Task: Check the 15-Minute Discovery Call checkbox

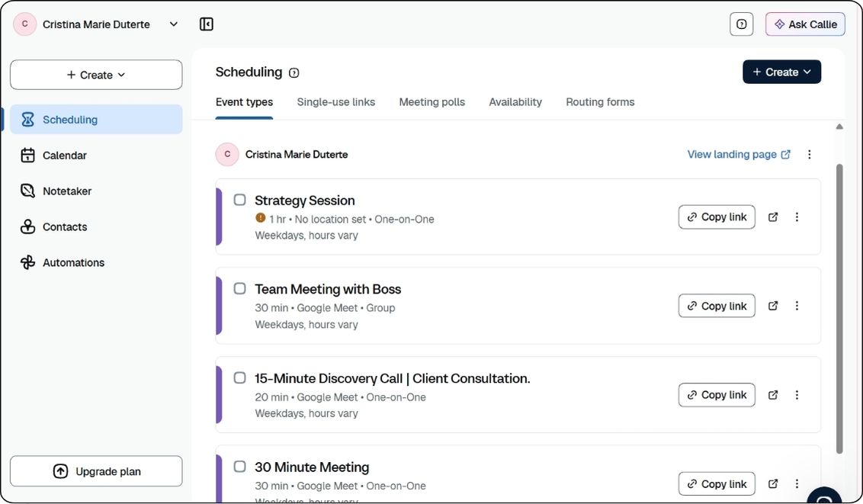Action: pos(239,377)
